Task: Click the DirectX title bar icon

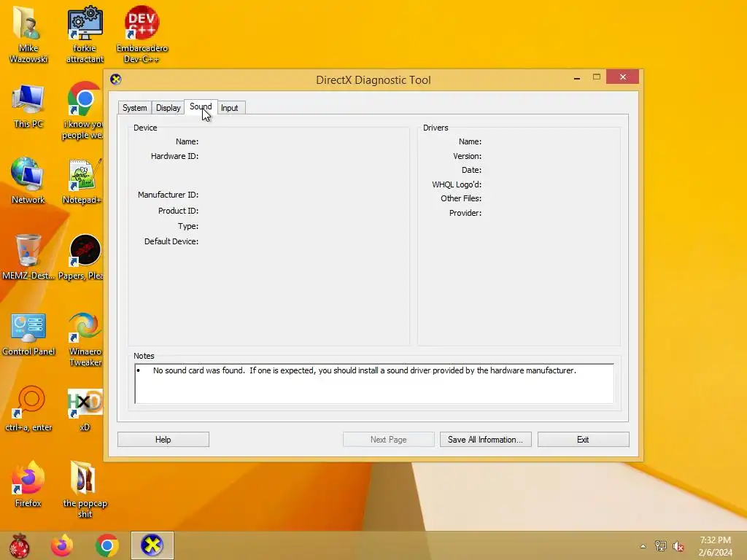Action: pos(116,79)
